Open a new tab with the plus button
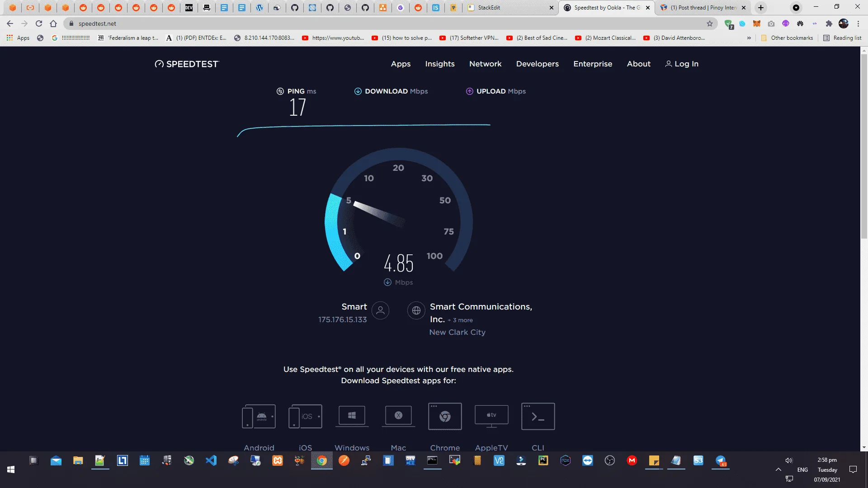Viewport: 868px width, 488px height. point(761,8)
